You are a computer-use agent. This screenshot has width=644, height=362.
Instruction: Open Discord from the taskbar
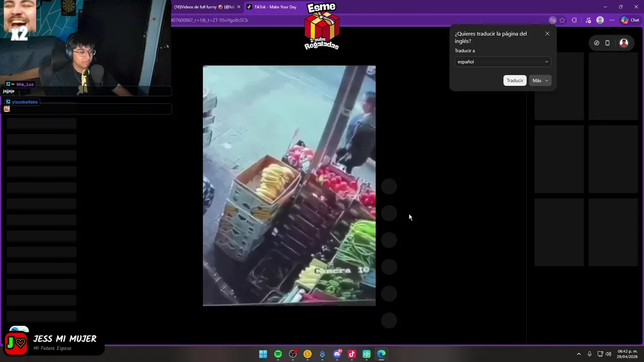coord(337,354)
